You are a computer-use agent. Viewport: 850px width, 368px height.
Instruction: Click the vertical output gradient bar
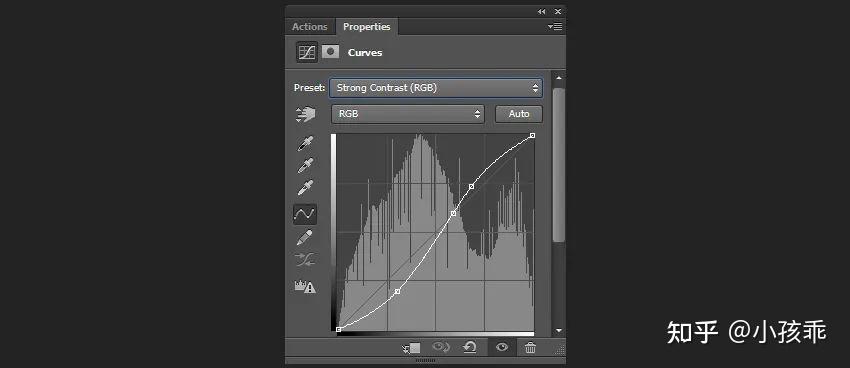click(x=333, y=232)
